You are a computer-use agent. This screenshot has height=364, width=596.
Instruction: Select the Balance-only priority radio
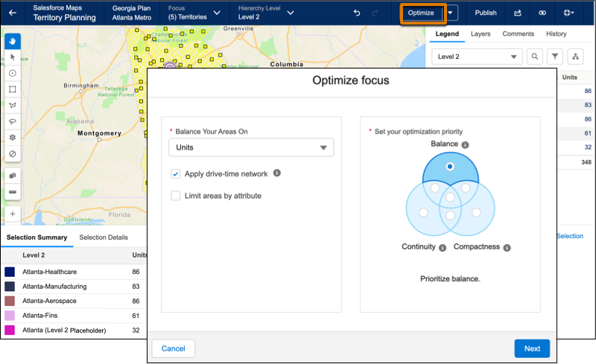click(450, 167)
